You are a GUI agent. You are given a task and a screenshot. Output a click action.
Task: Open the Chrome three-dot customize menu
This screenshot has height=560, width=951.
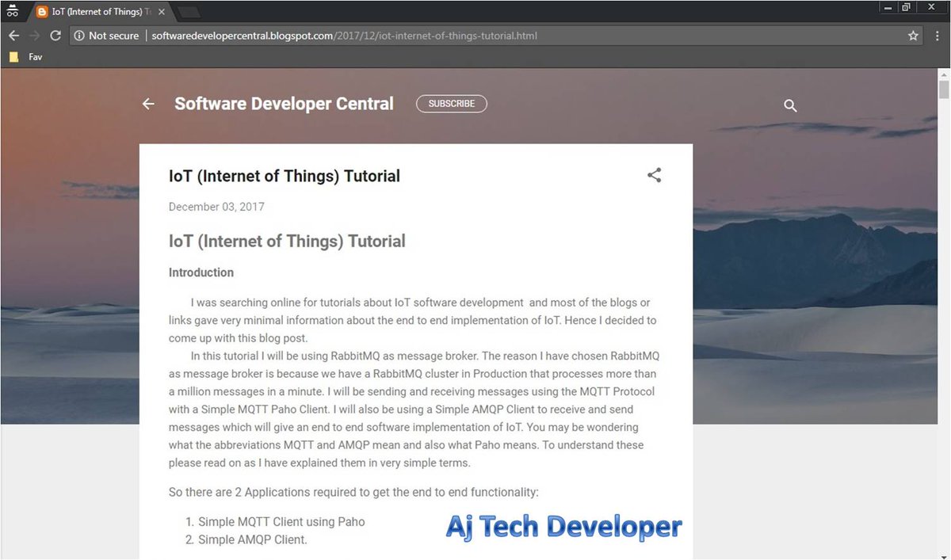tap(938, 35)
